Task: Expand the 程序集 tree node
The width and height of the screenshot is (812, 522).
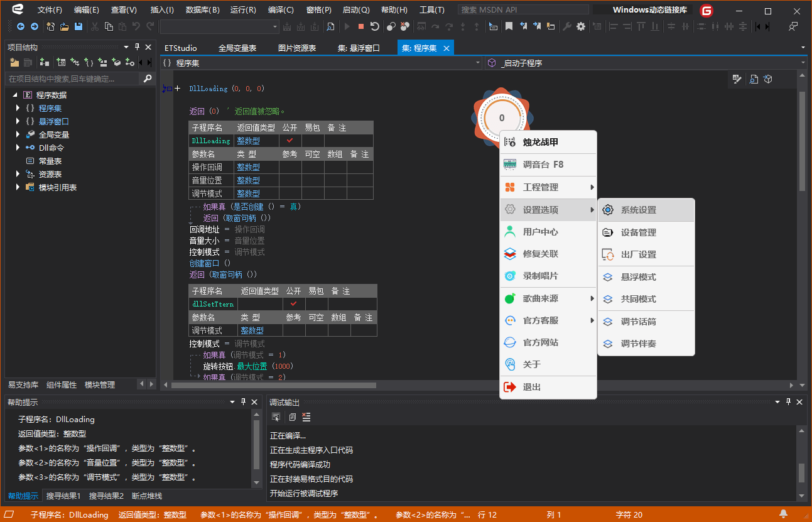Action: coord(18,108)
